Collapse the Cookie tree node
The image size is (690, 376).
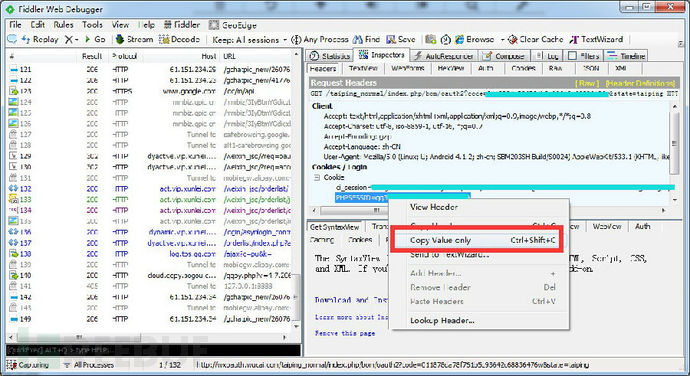317,177
